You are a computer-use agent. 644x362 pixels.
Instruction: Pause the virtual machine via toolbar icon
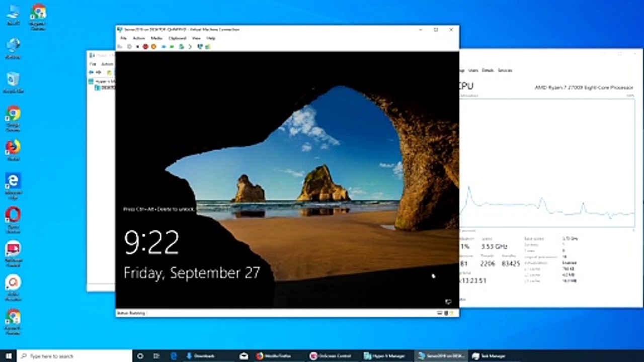[x=164, y=47]
